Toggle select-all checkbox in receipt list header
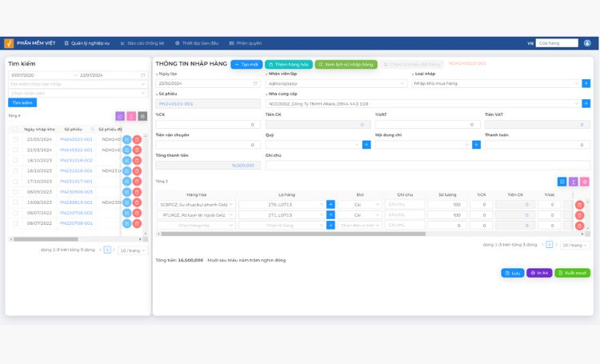 pyautogui.click(x=15, y=130)
